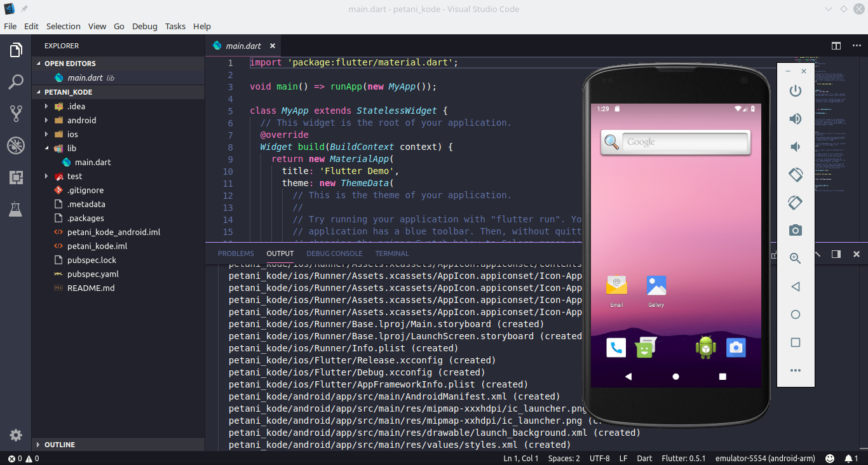The image size is (868, 465).
Task: Open the Source Control view in the sidebar
Action: [x=15, y=114]
